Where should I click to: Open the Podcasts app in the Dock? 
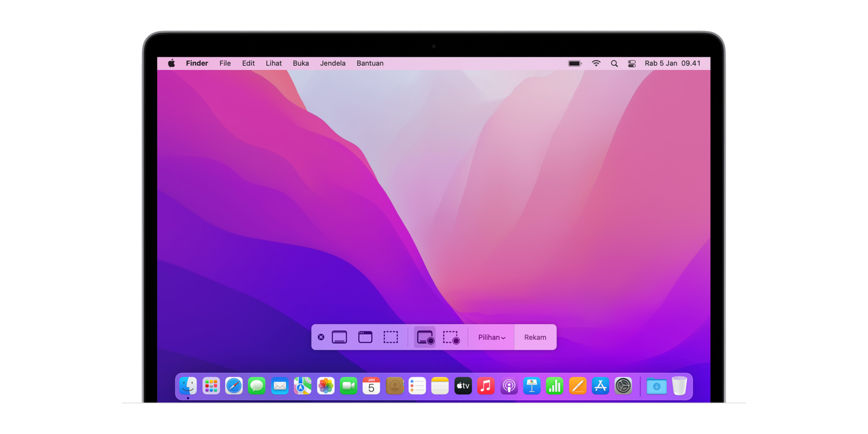click(509, 386)
